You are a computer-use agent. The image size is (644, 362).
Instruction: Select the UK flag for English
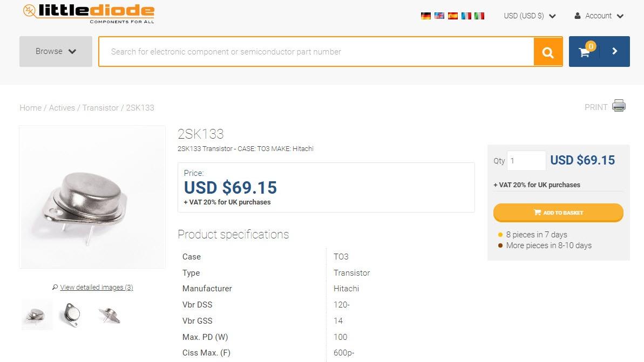[439, 16]
